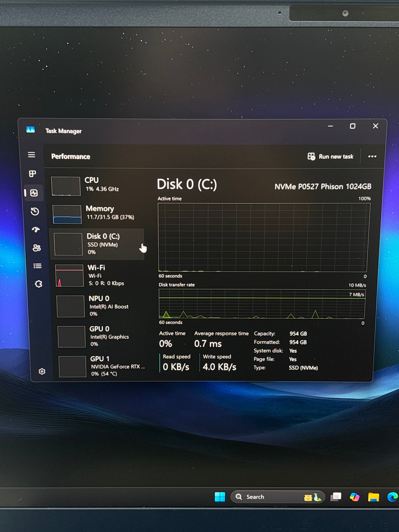Open the hamburger navigation menu
The height and width of the screenshot is (532, 399).
(x=32, y=155)
